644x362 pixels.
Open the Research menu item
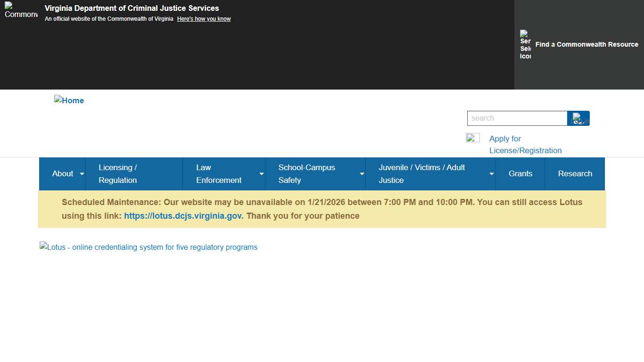tap(575, 174)
